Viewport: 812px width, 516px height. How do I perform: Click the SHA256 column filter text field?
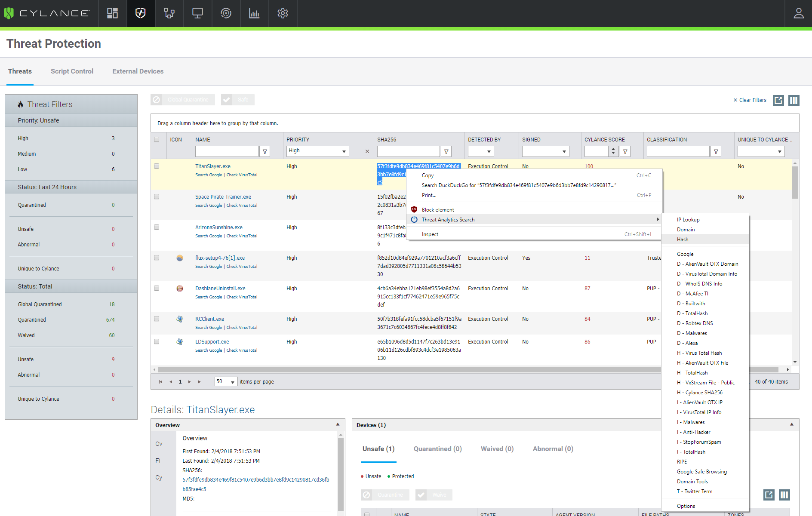point(409,151)
